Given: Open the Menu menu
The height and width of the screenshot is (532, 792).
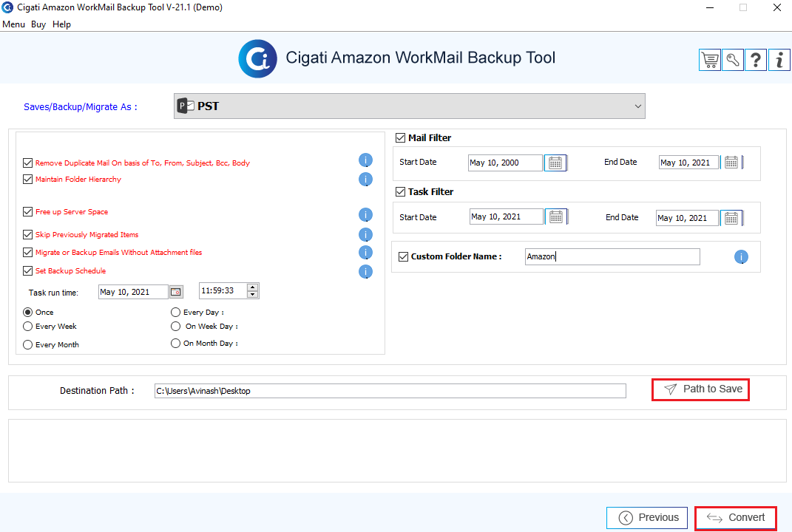Looking at the screenshot, I should pos(13,24).
